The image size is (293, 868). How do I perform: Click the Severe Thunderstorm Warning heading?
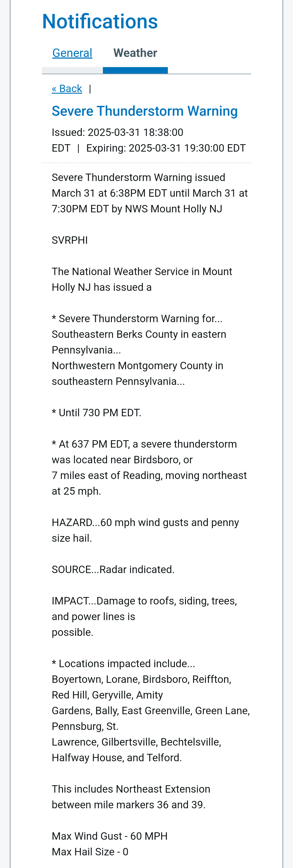pyautogui.click(x=145, y=111)
